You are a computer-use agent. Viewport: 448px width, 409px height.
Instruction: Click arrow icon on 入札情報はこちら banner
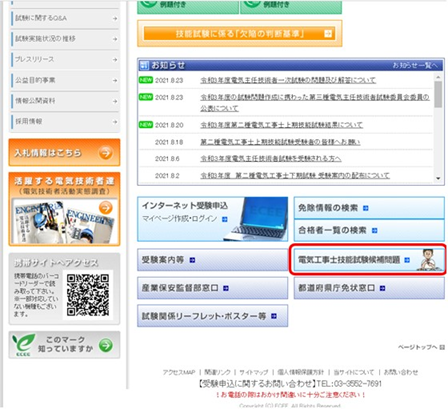[x=105, y=153]
